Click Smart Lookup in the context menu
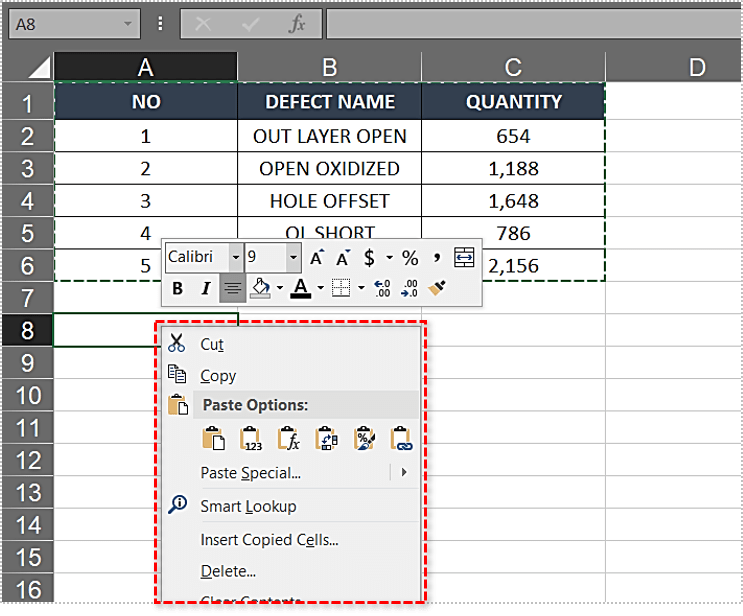Screen dimensions: 743x616 248,506
